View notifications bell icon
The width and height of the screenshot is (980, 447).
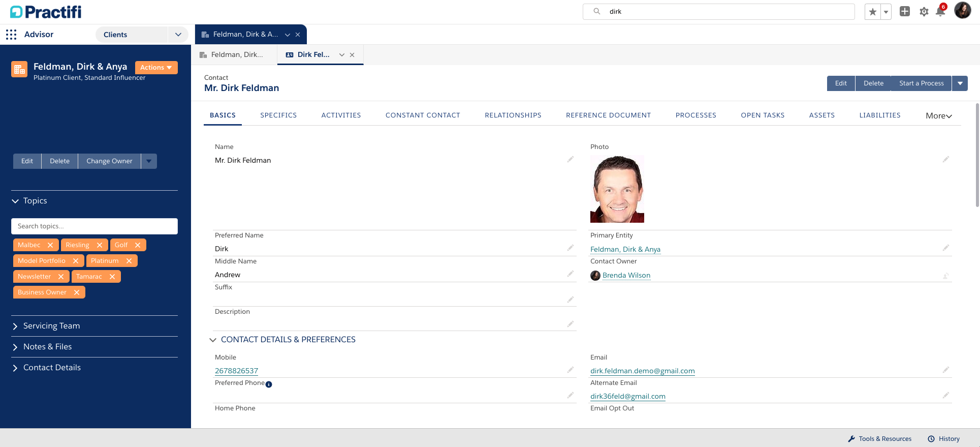click(940, 11)
